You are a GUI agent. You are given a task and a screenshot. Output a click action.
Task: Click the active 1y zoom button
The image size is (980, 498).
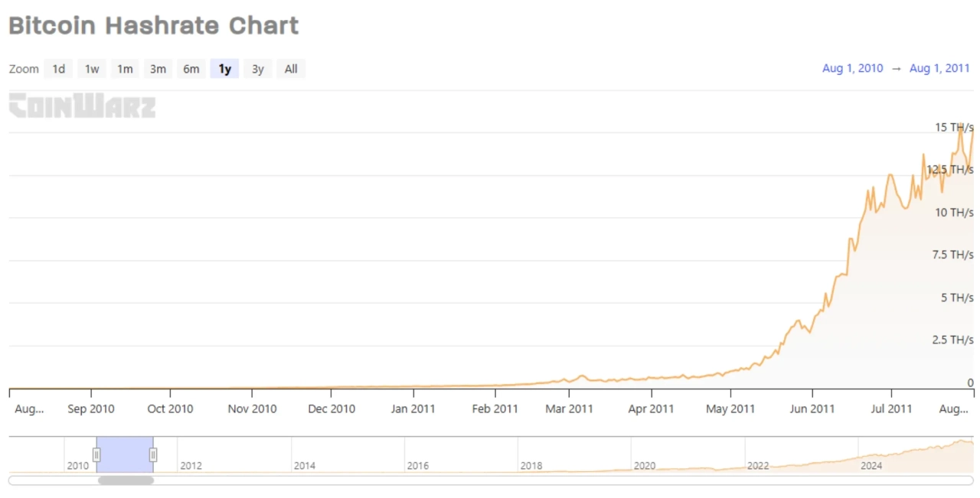click(x=224, y=69)
